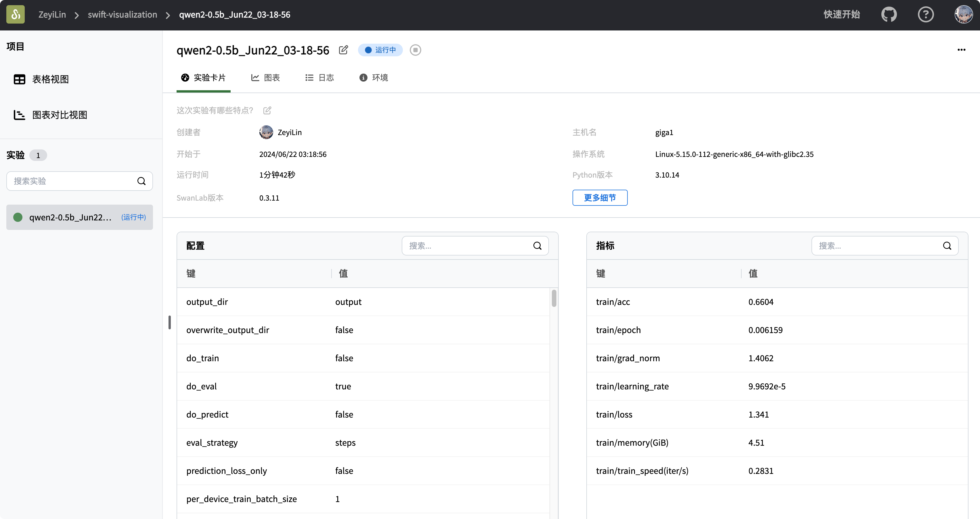Click the overwrite_output_dir key
The width and height of the screenshot is (980, 519).
click(x=227, y=330)
